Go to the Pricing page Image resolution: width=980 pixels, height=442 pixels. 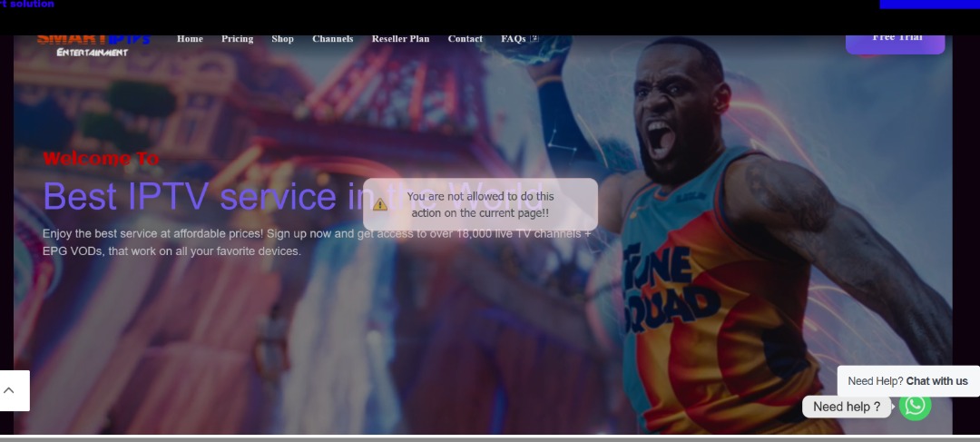[237, 39]
